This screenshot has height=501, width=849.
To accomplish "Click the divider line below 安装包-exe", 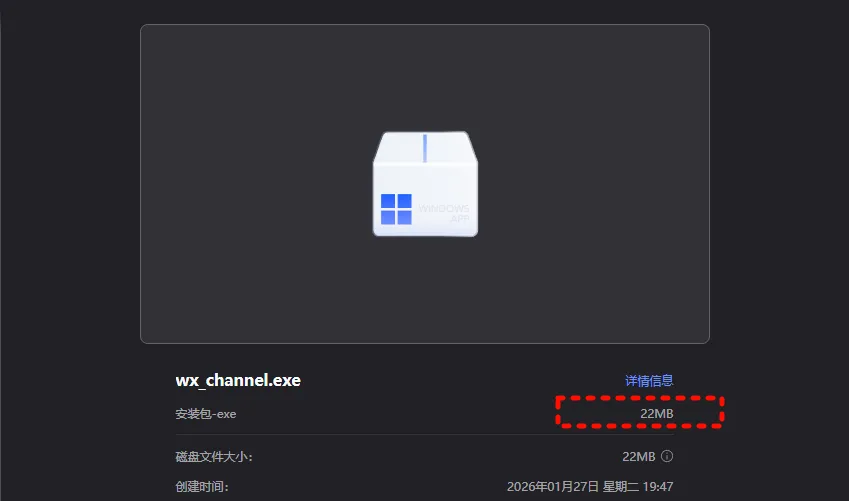I will pos(424,434).
